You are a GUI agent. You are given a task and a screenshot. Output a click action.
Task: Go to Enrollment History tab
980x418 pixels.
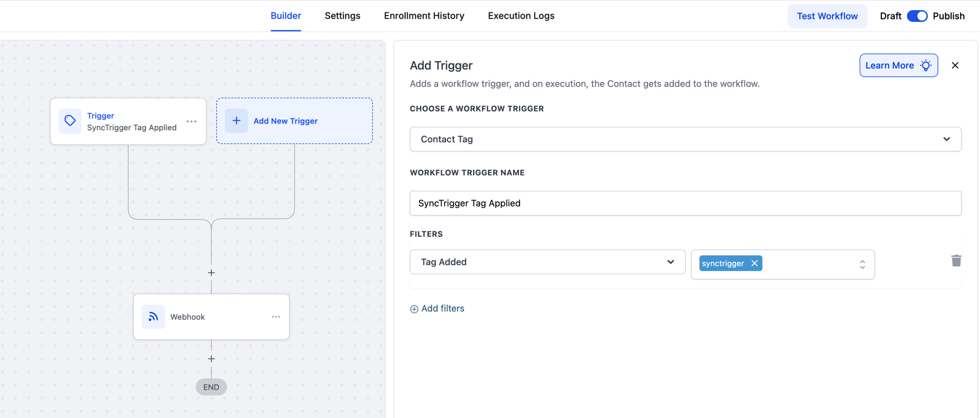point(424,16)
